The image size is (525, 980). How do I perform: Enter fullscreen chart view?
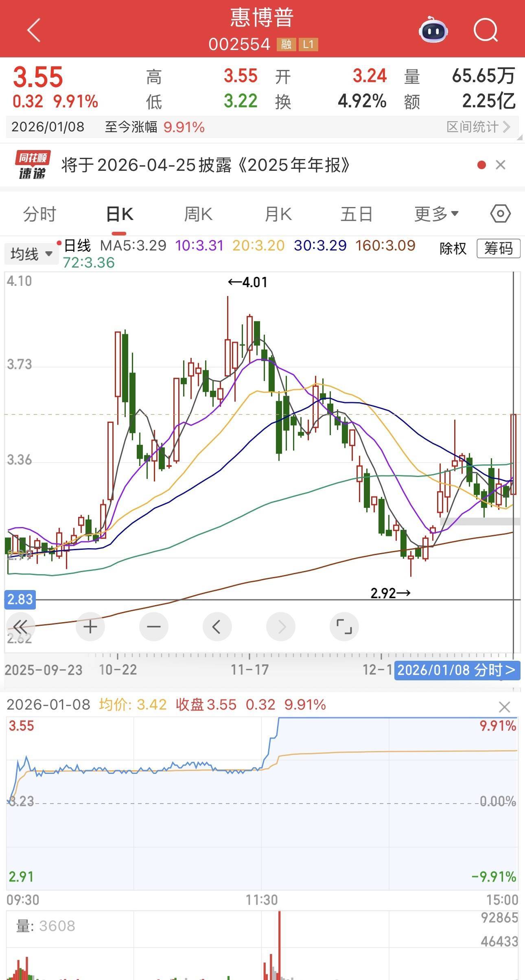(x=344, y=627)
